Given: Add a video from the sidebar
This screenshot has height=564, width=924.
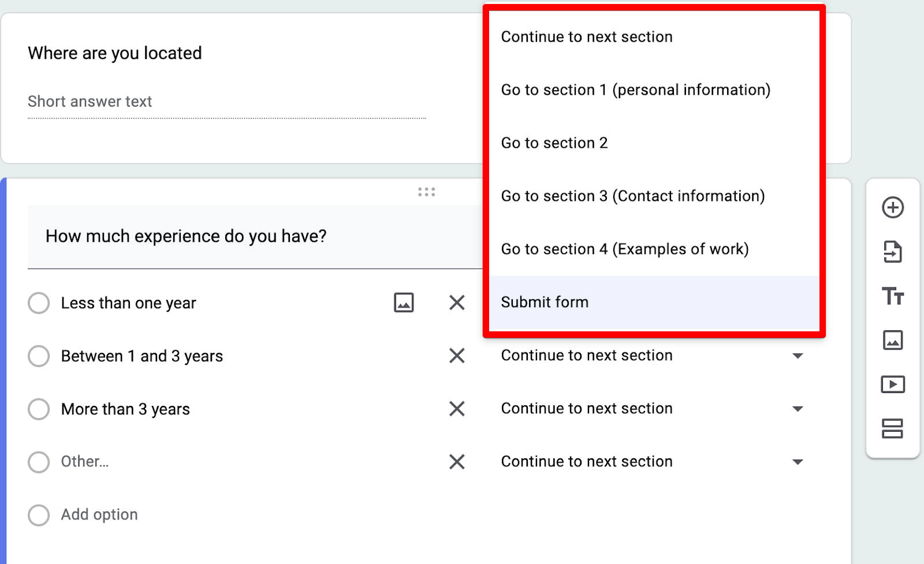Looking at the screenshot, I should [893, 384].
